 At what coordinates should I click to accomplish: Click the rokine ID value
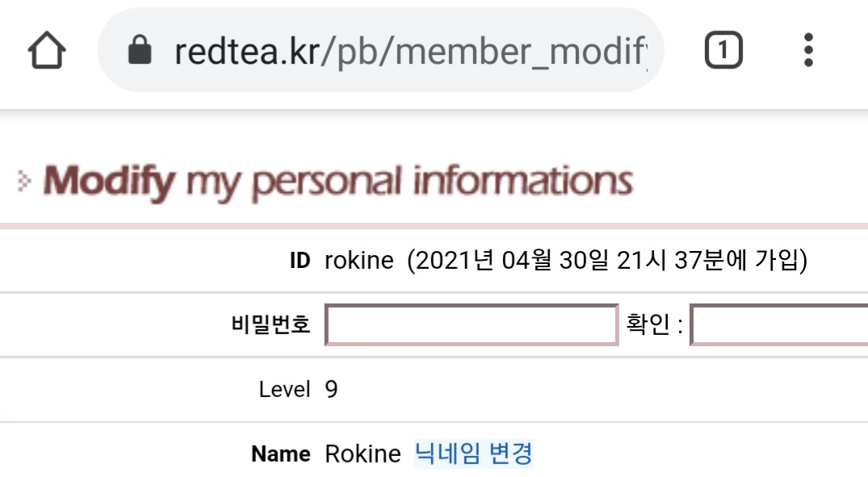point(359,262)
